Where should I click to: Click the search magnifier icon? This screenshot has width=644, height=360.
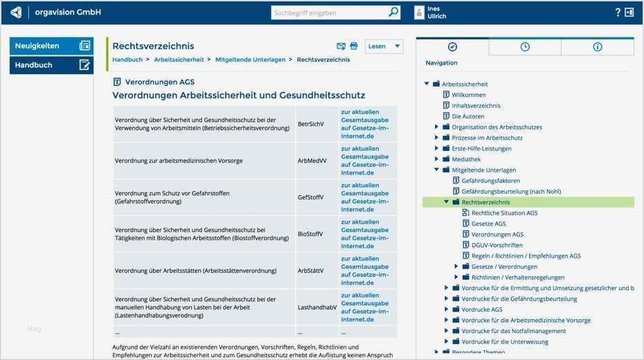pos(393,12)
